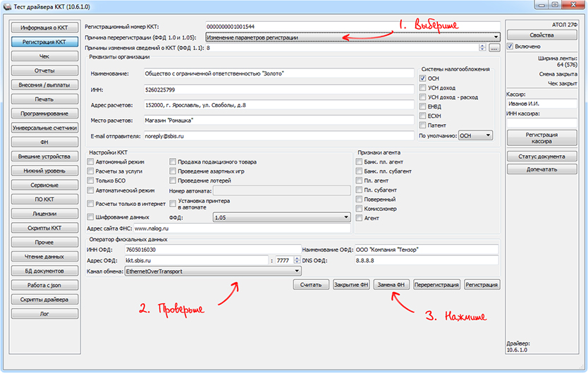This screenshot has width=588, height=373.
Task: Click the app icon in the title bar
Action: click(7, 6)
